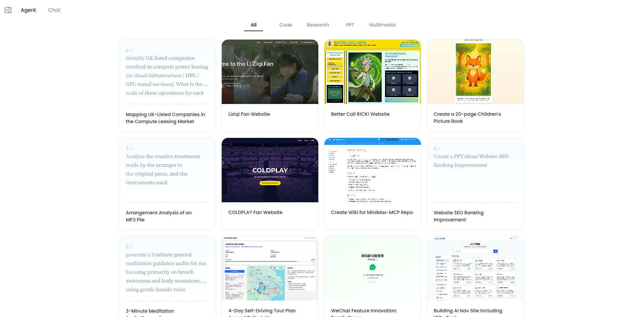Click quote icon on arrangement analysis card
The image size is (644, 317).
pyautogui.click(x=129, y=148)
